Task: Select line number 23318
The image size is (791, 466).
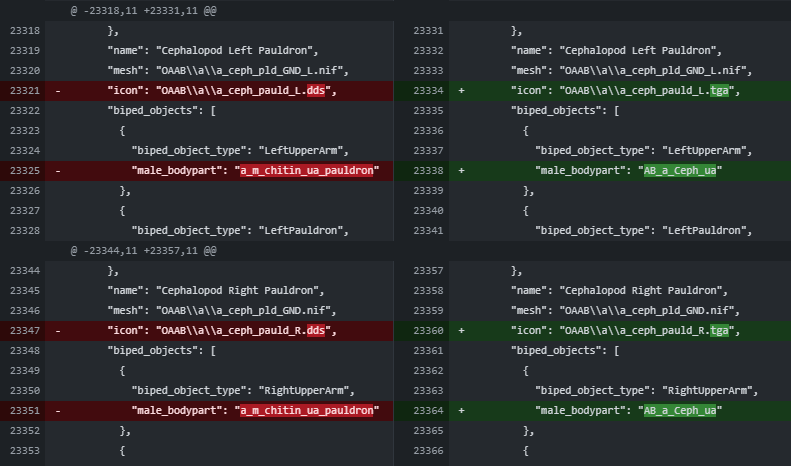Action: [25, 31]
